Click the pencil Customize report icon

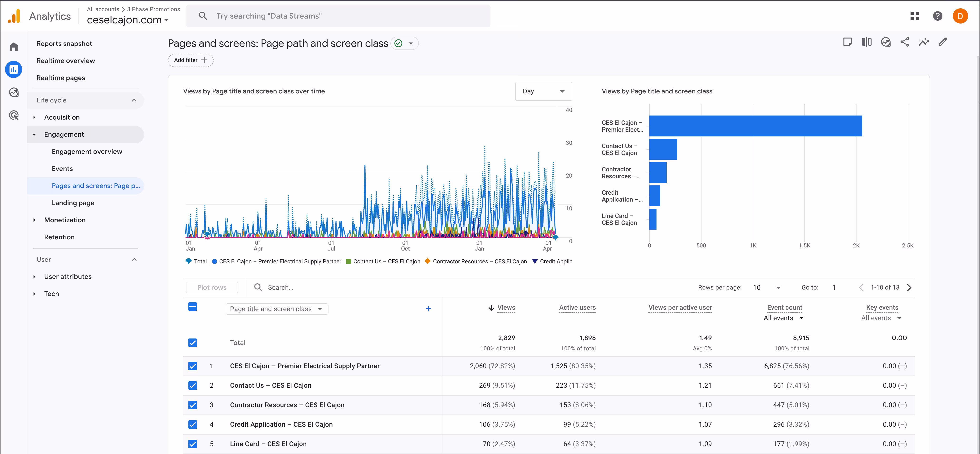942,42
